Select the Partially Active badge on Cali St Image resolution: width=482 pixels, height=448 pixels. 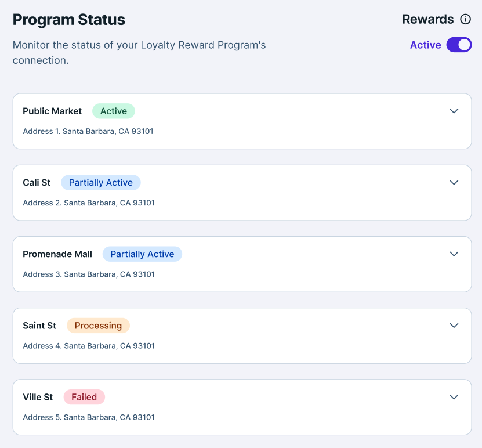pyautogui.click(x=101, y=183)
